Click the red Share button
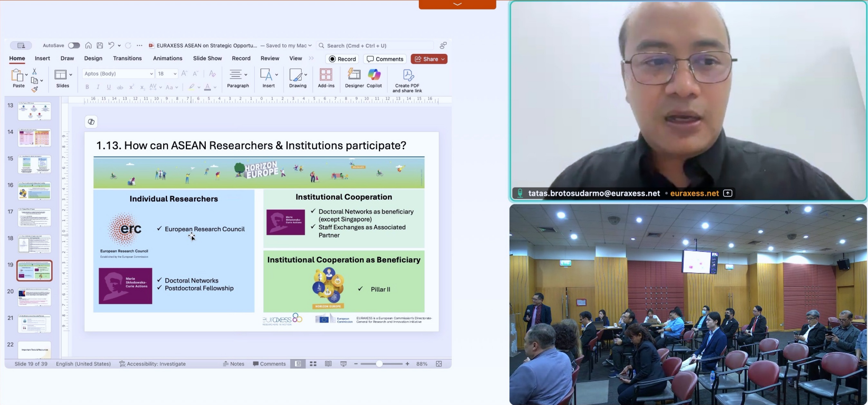Viewport: 868px width, 405px height. coord(429,59)
